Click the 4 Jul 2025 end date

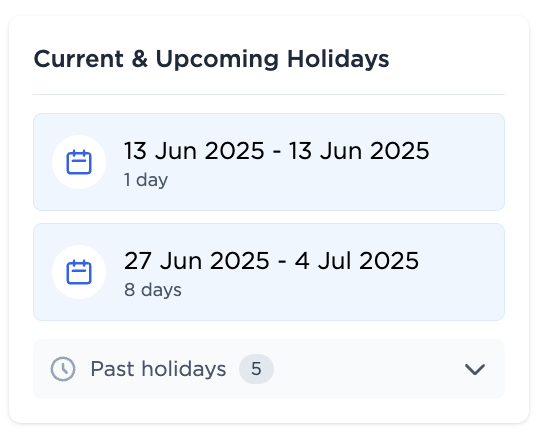(x=357, y=261)
